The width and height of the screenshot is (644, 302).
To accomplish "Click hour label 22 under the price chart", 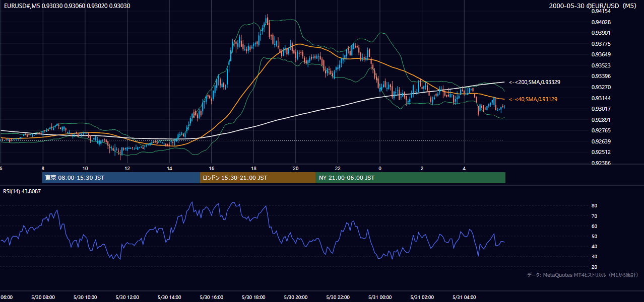I will point(338,168).
